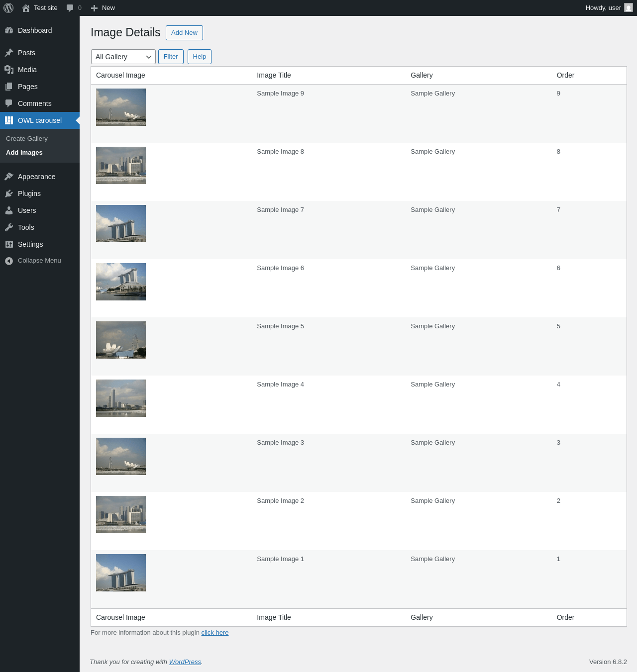Click the Plugins plug icon
Screen dimensions: 637x672
[9, 193]
